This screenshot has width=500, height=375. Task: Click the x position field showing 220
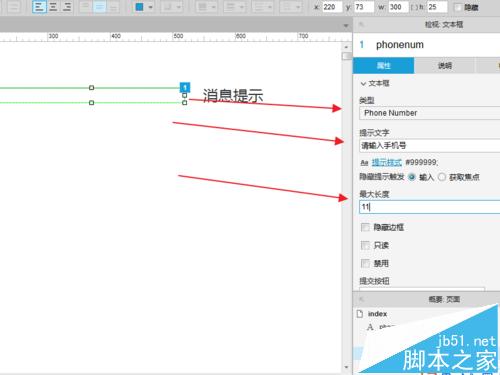(x=332, y=7)
